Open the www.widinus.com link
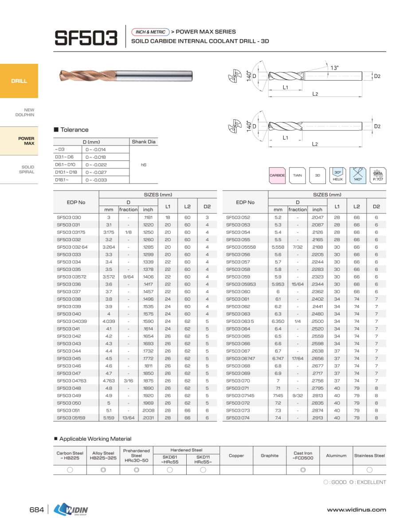 pos(356,510)
